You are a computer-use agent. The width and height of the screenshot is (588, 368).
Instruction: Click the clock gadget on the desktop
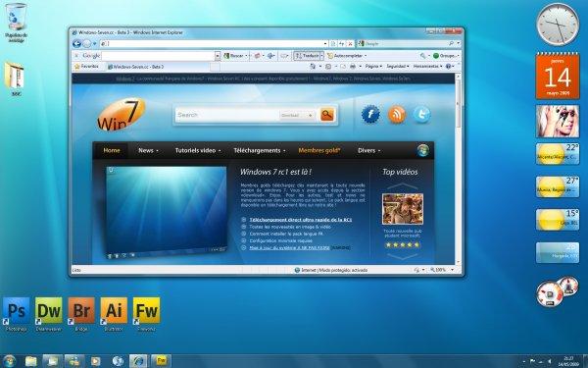(x=558, y=25)
